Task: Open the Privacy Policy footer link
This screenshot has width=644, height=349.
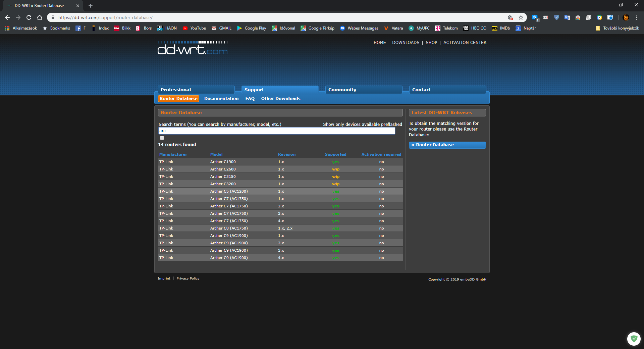Action: tap(188, 279)
